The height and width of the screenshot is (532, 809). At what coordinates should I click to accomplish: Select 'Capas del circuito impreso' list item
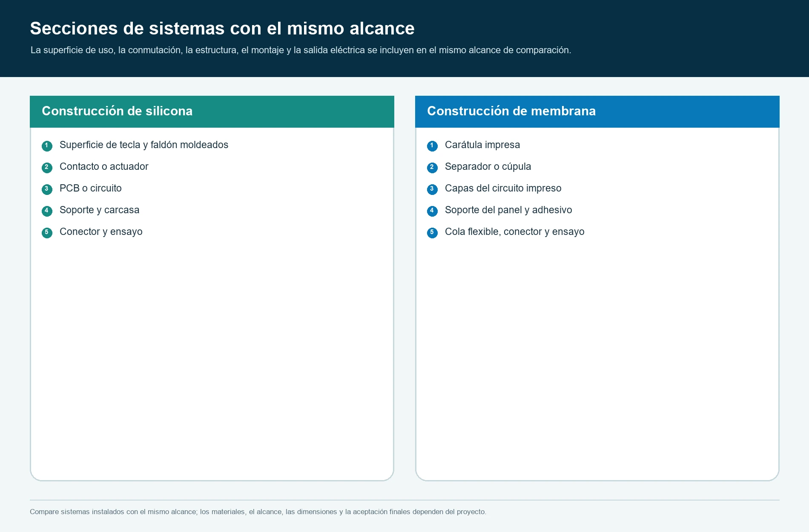pyautogui.click(x=503, y=189)
